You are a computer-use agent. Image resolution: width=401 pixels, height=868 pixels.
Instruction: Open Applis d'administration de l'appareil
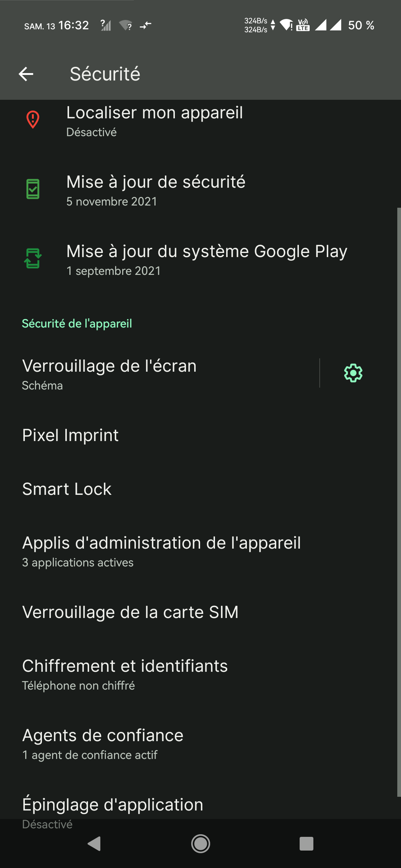(x=200, y=551)
